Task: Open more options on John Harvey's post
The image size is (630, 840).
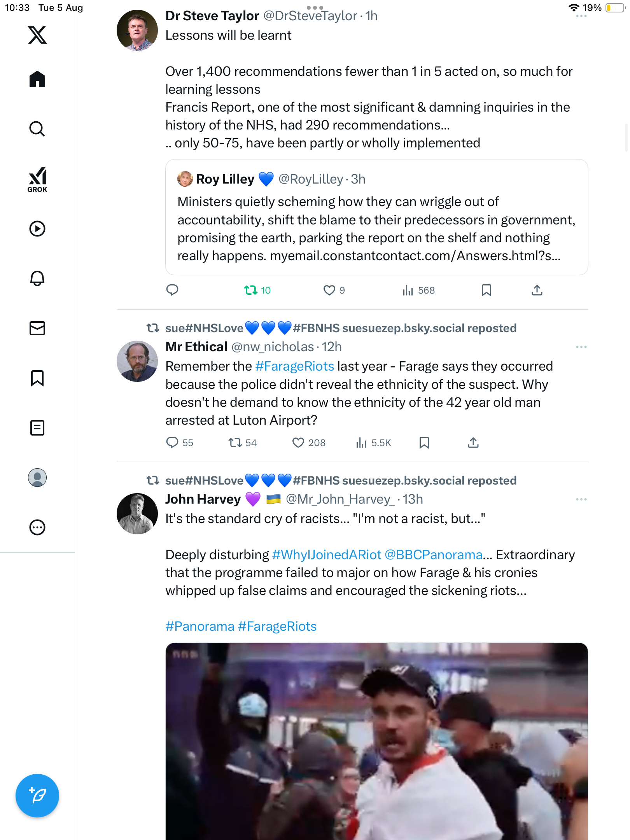Action: (581, 499)
